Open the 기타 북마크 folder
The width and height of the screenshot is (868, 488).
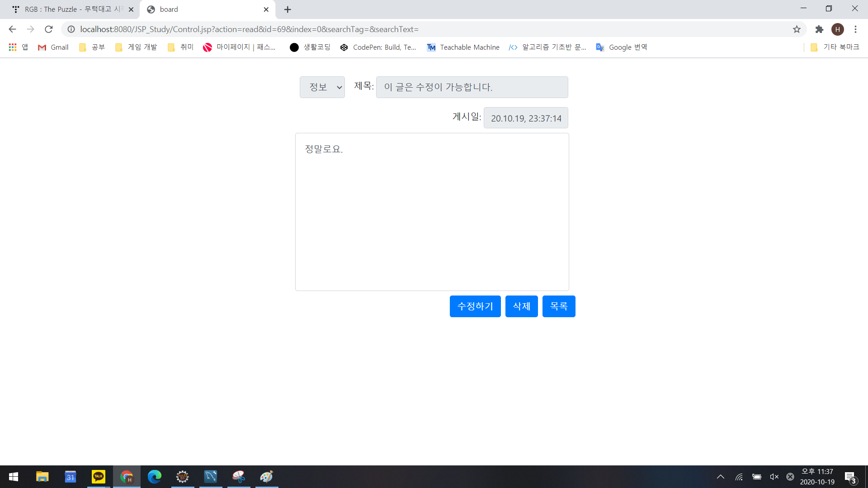[x=835, y=47]
